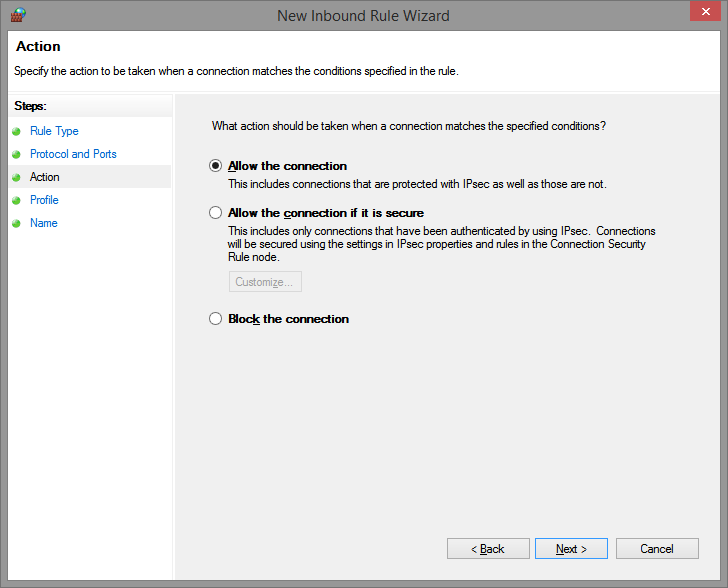Choose 'Allow the connection if it is secure'
The height and width of the screenshot is (588, 728).
[x=215, y=213]
